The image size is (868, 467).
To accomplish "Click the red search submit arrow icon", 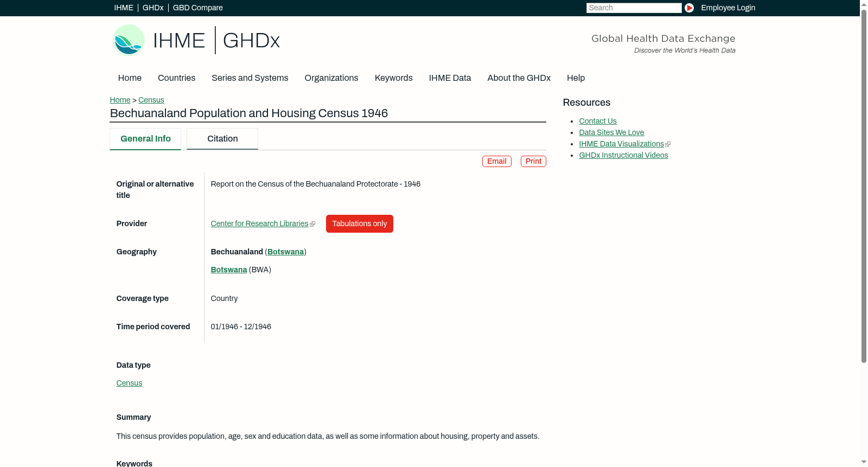I will pos(689,8).
